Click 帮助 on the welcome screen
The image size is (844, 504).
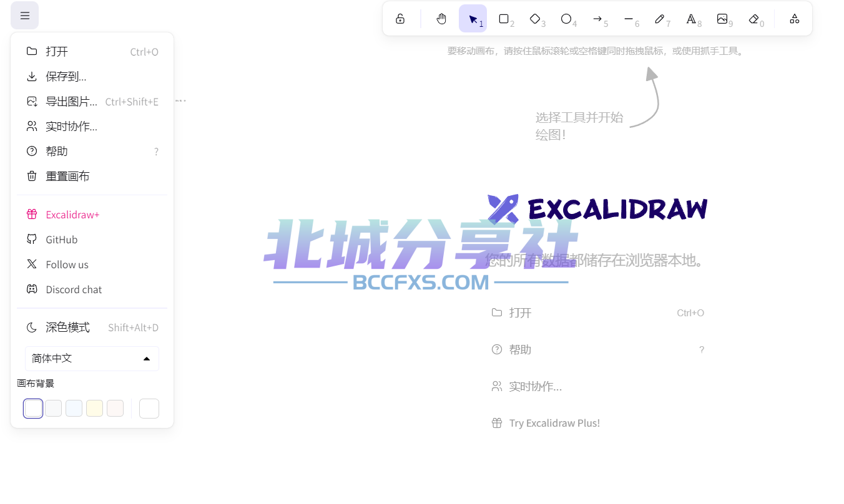point(597,349)
